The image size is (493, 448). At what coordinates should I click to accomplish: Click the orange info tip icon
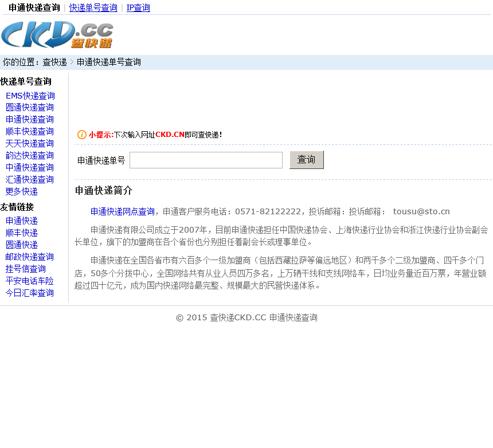82,135
